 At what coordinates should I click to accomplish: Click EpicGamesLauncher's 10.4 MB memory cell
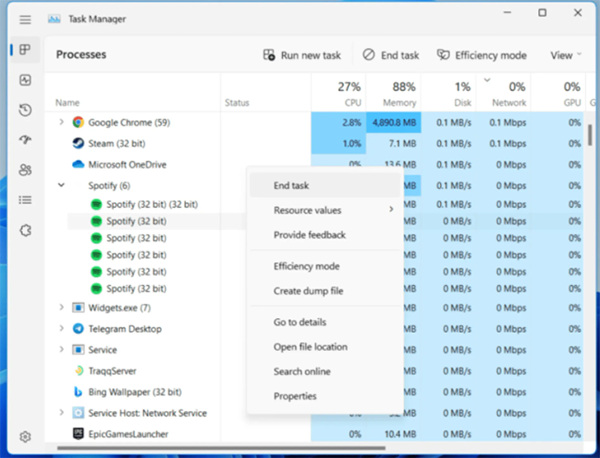[394, 434]
